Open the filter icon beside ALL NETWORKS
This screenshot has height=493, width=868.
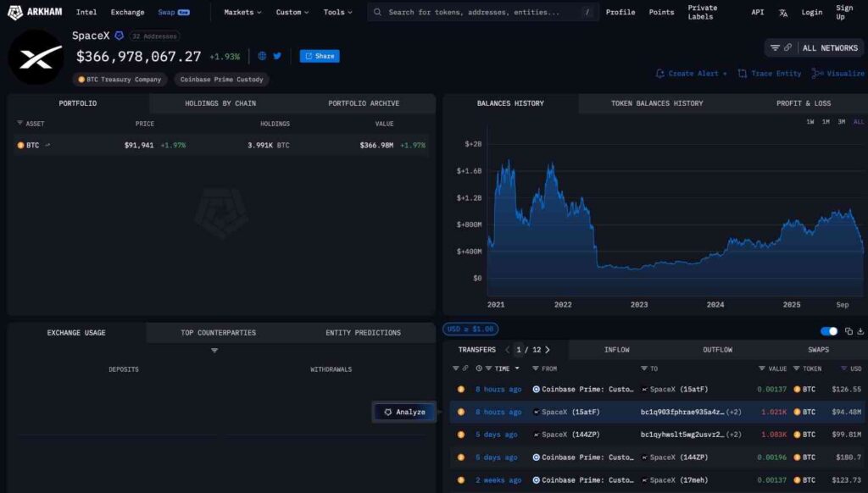pyautogui.click(x=775, y=47)
